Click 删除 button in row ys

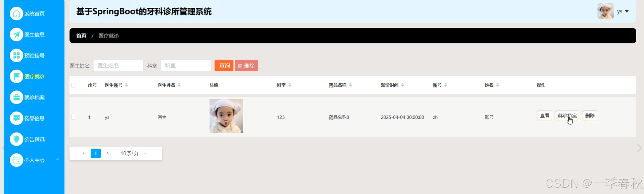pyautogui.click(x=590, y=116)
